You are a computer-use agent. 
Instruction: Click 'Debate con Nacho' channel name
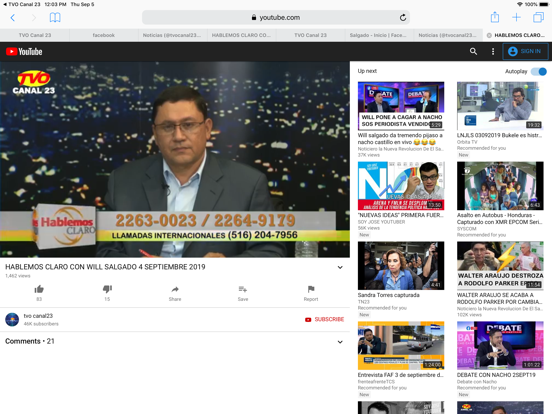(477, 382)
